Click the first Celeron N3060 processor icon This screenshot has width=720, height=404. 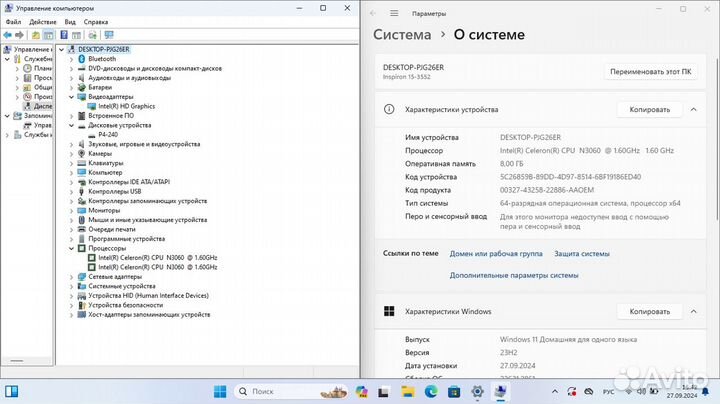(92, 258)
